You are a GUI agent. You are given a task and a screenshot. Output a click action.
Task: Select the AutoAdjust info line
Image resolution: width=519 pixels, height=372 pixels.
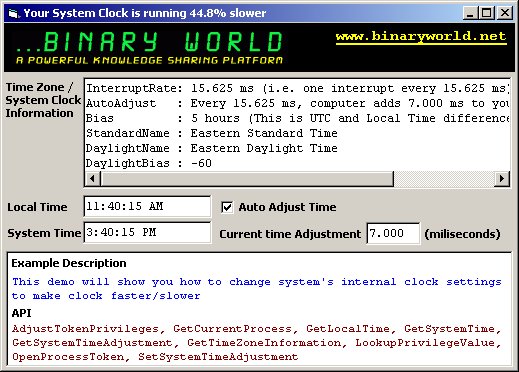click(298, 103)
